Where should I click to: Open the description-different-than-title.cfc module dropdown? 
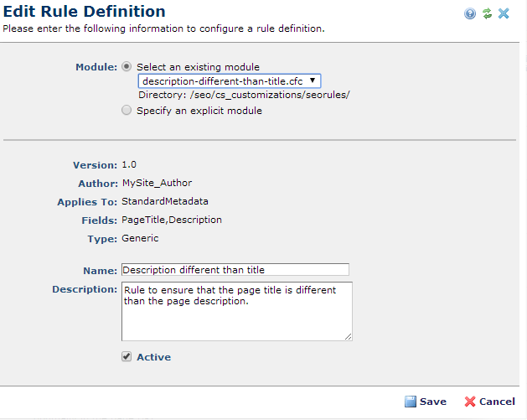point(230,81)
